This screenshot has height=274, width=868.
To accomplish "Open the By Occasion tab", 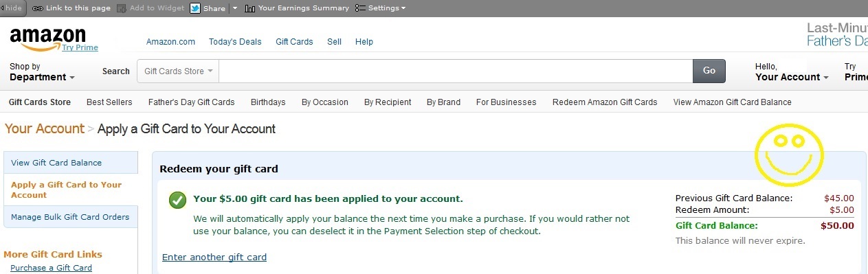I will (x=325, y=102).
